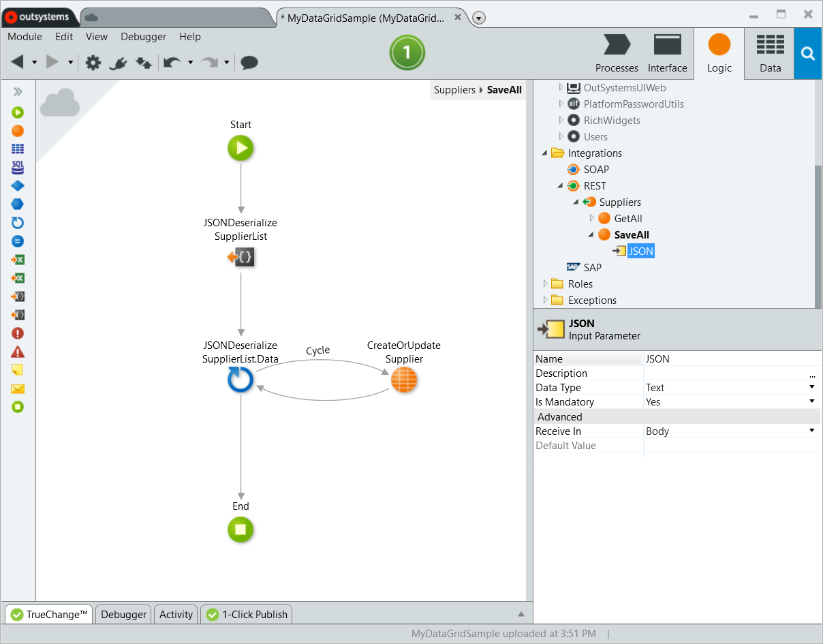Open the Receive In dropdown
Screen dimensions: 823x644
(x=811, y=431)
